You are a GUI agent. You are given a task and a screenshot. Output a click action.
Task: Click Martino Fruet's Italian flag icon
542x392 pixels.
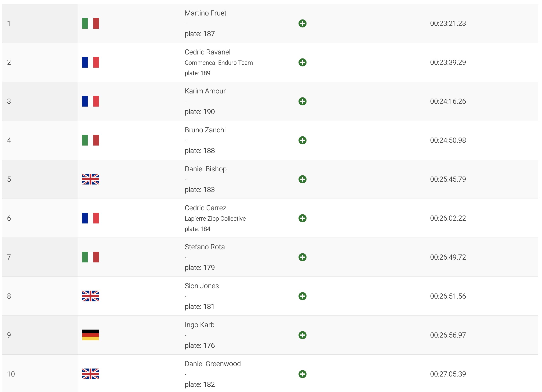click(x=90, y=23)
